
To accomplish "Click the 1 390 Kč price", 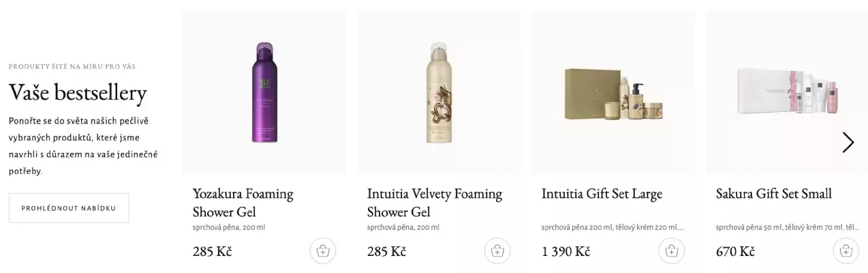I will click(x=565, y=251).
